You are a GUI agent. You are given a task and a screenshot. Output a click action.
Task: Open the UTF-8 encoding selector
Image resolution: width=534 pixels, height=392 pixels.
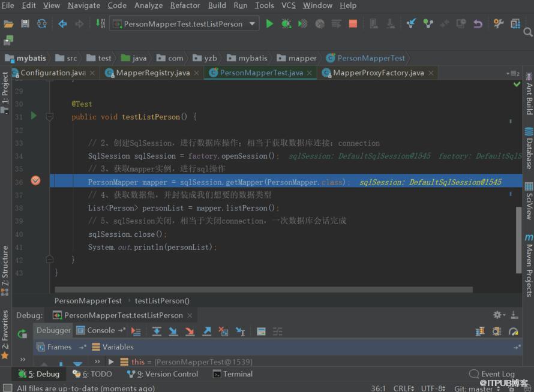[x=433, y=388]
